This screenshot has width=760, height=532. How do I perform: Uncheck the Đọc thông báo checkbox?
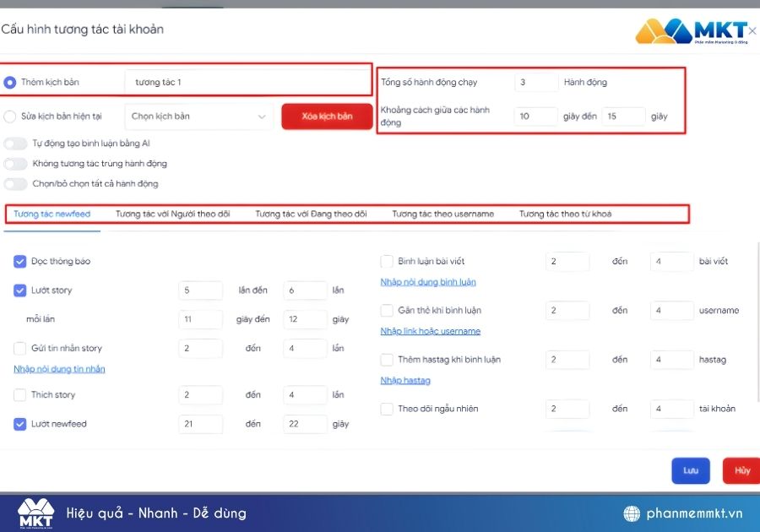click(20, 262)
